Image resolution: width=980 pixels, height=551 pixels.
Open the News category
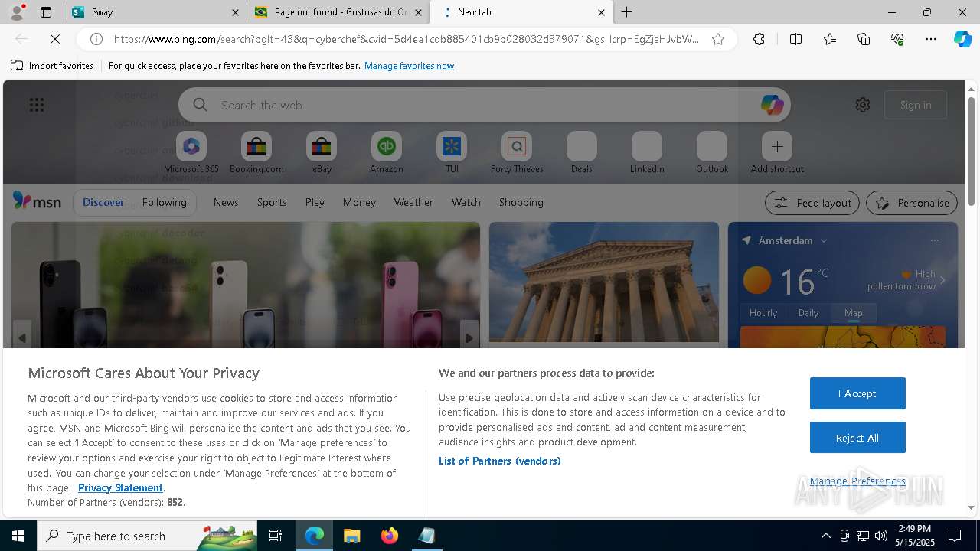click(x=226, y=202)
